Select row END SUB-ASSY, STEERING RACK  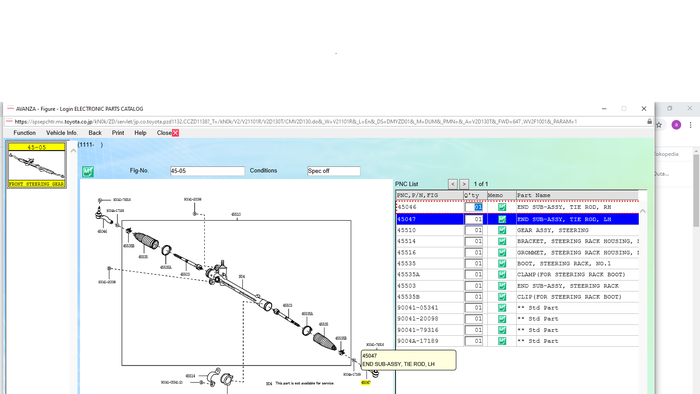(517, 286)
